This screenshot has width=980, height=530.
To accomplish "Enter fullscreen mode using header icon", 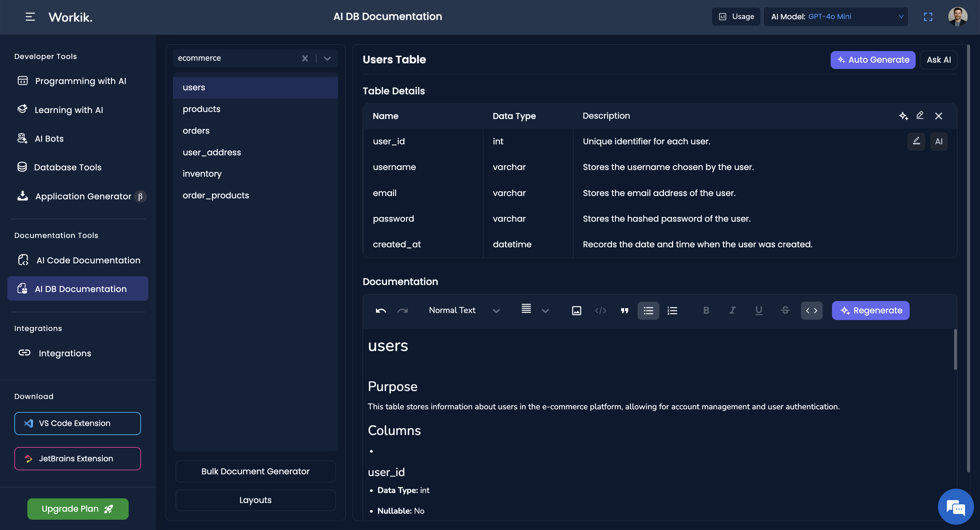I will tap(928, 17).
